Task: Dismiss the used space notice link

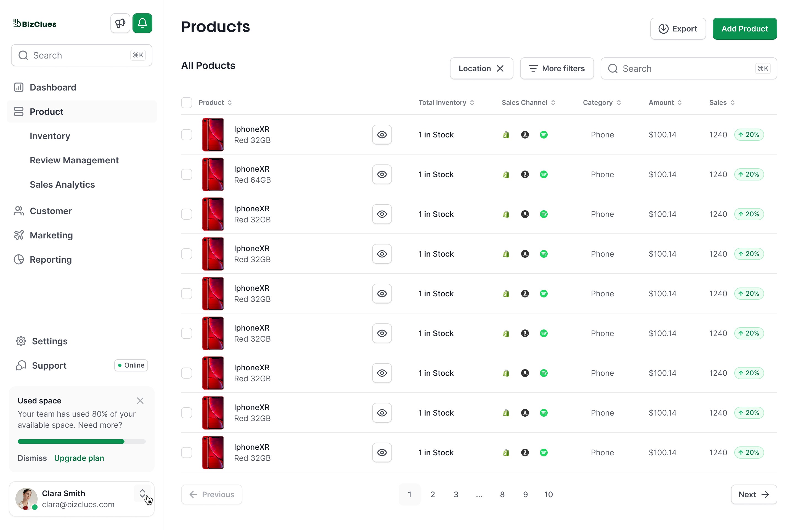Action: [x=32, y=459]
